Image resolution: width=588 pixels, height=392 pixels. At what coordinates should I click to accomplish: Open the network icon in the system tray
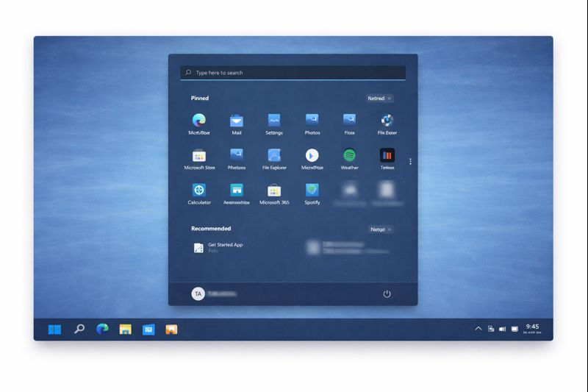tap(491, 329)
